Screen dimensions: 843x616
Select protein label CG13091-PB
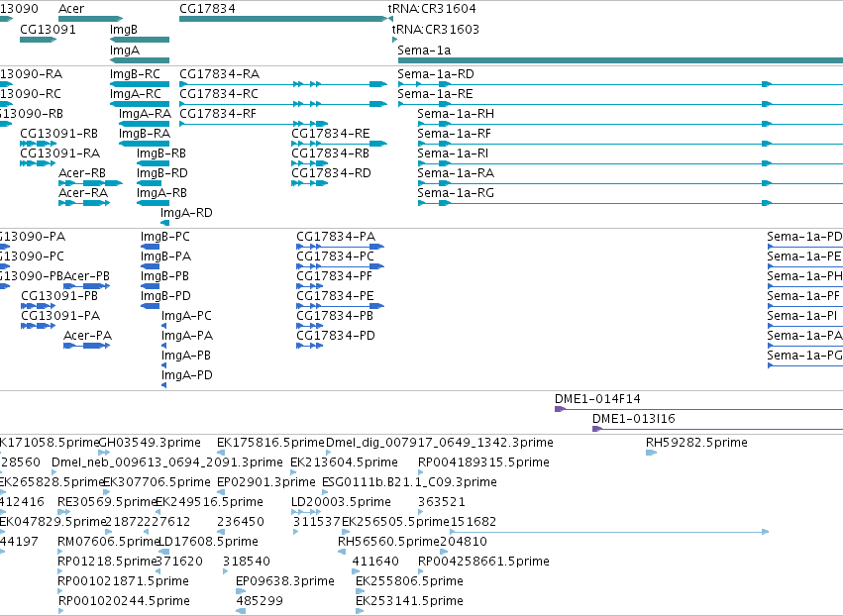point(59,296)
